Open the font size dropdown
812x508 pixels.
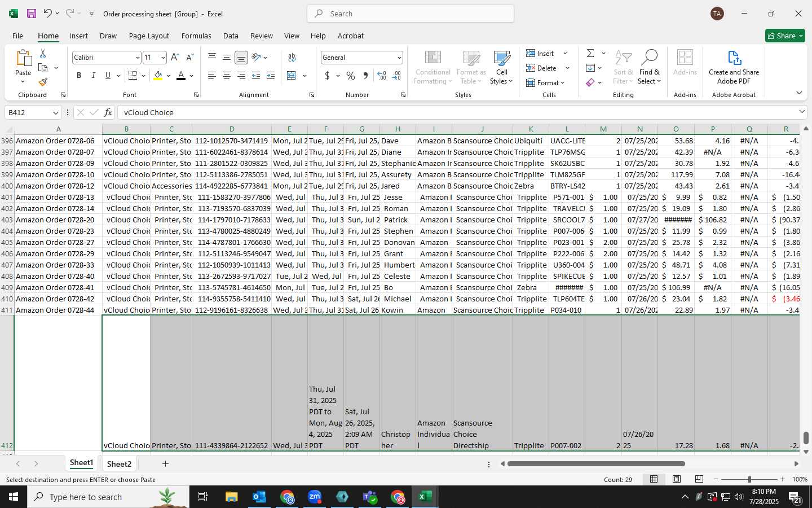pos(163,58)
